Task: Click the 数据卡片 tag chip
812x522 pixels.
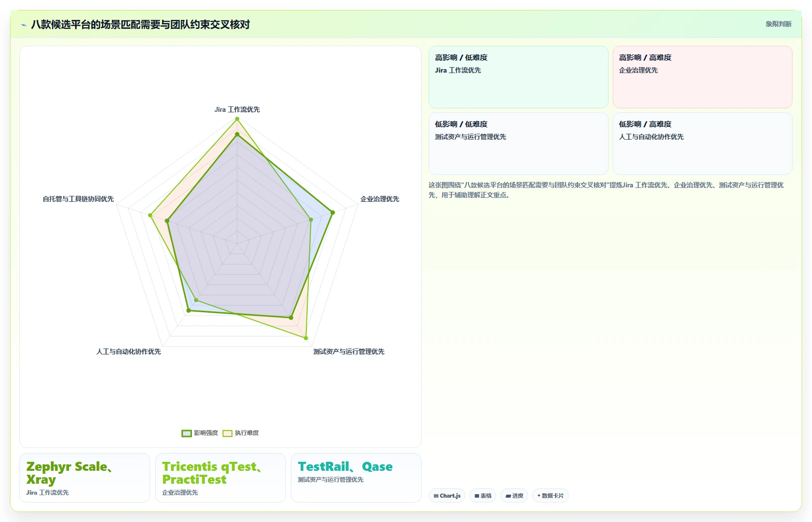Action: 550,496
